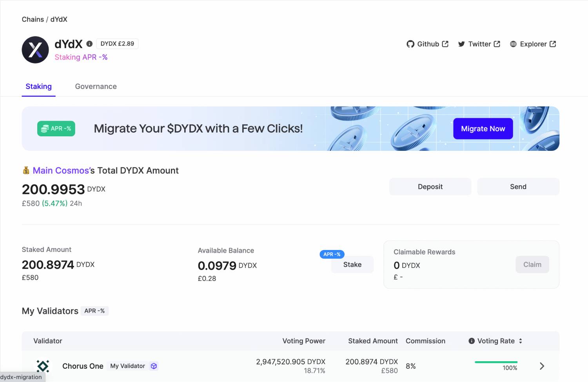The height and width of the screenshot is (382, 588).
Task: Expand the Chorus One validator row chevron
Action: point(542,366)
